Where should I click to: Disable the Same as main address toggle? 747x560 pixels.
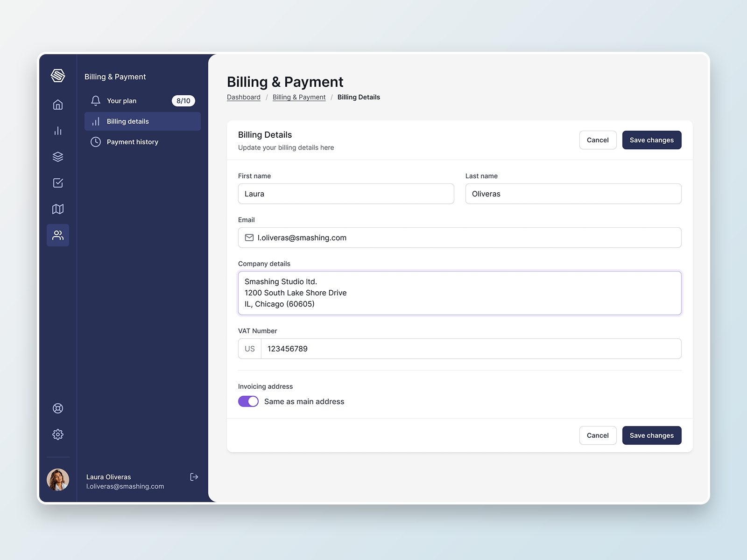pos(248,401)
